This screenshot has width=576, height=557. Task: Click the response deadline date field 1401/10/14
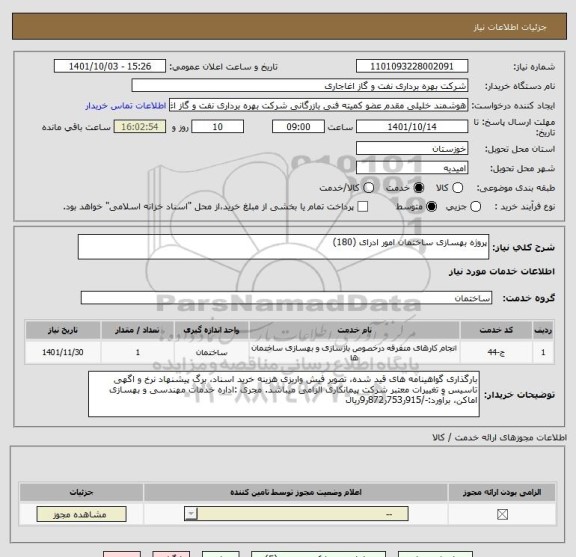click(x=412, y=127)
